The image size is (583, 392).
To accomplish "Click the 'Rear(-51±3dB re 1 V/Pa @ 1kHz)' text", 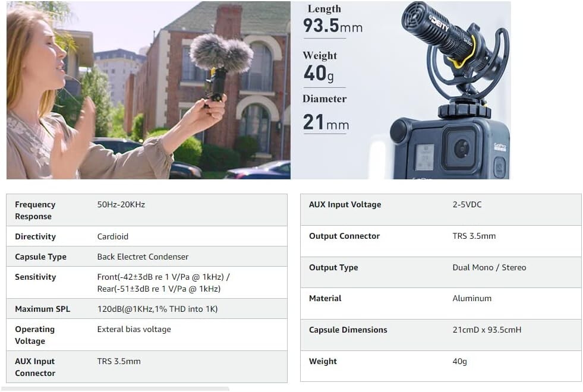I will pos(159,289).
